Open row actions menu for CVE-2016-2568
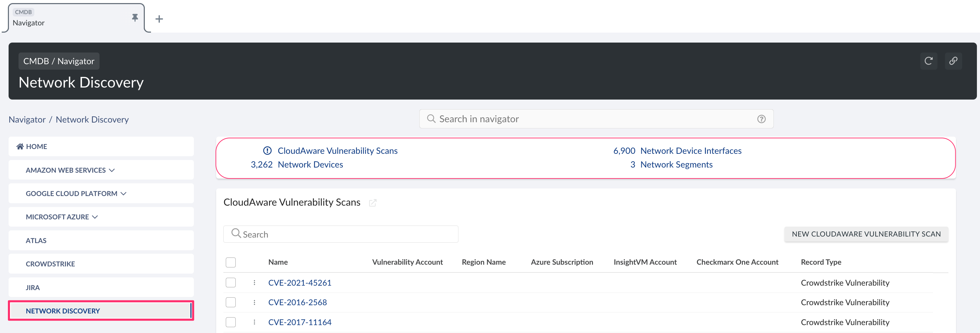This screenshot has height=333, width=980. pos(254,302)
